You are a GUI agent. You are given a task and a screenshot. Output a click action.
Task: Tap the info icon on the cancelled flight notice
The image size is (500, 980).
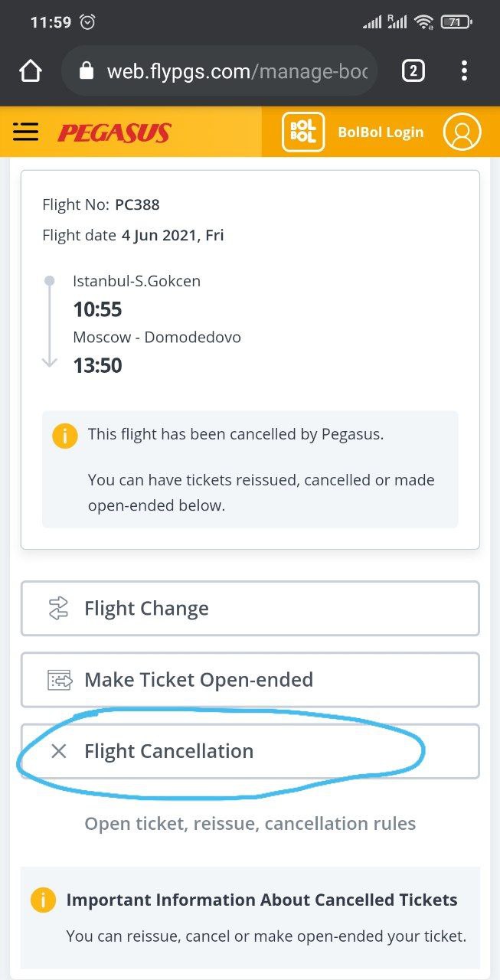coord(65,436)
